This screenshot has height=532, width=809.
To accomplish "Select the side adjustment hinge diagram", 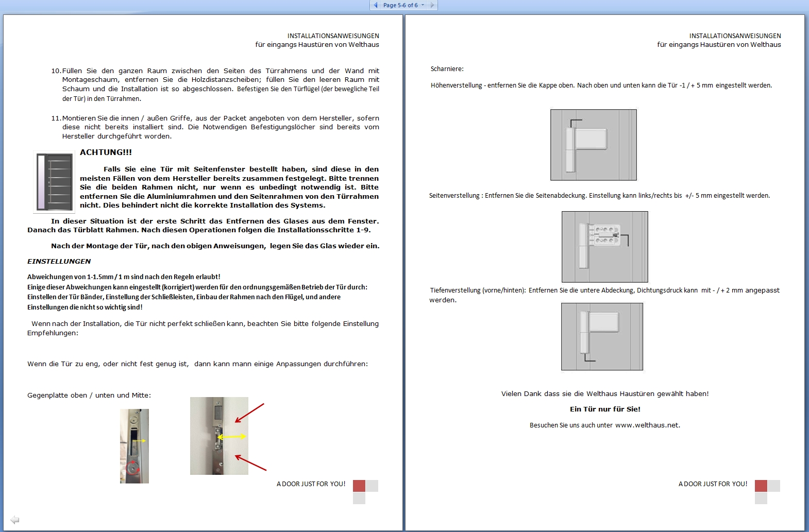I will pyautogui.click(x=604, y=247).
